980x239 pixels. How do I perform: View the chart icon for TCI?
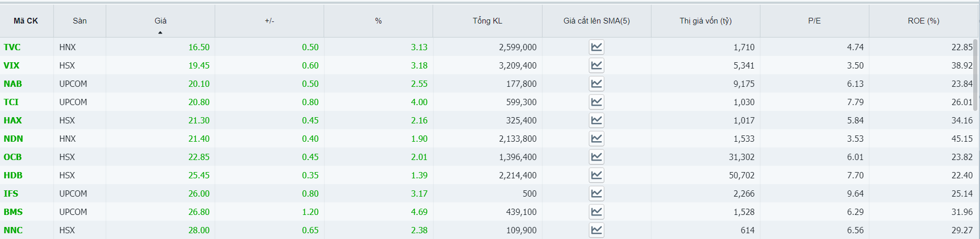pos(596,102)
